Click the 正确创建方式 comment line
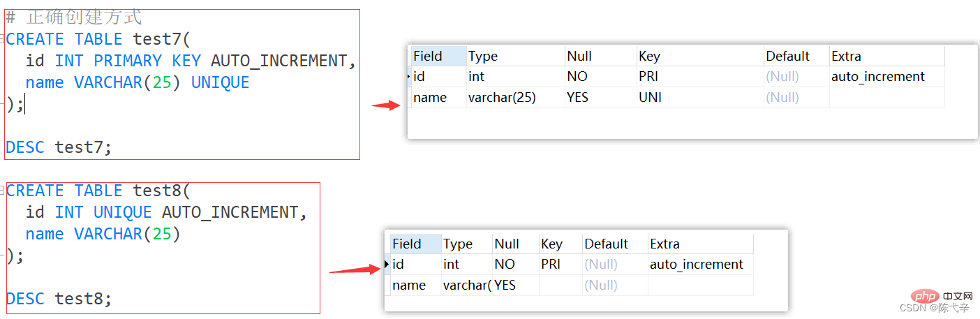 [84, 17]
